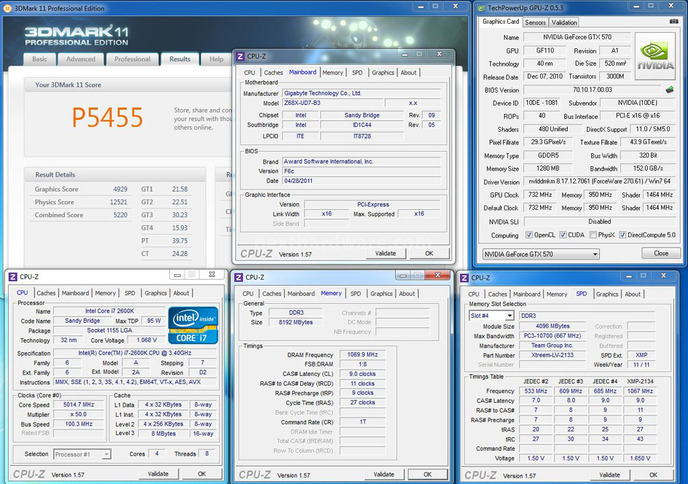Click Validate in the CPU-Z Mainboard window

point(386,254)
